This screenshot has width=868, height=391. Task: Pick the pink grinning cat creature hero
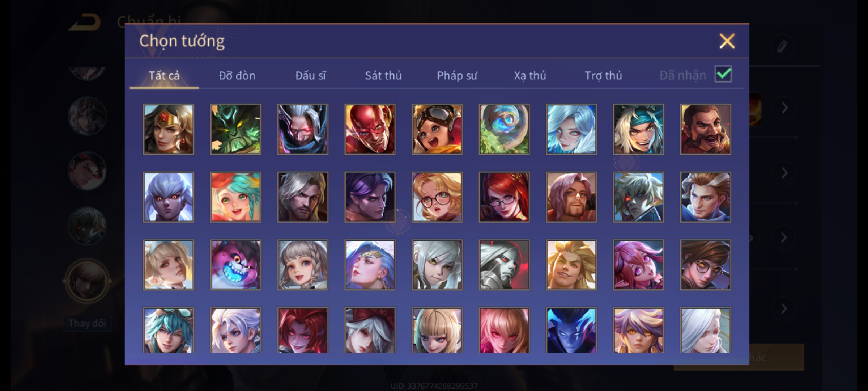point(236,265)
